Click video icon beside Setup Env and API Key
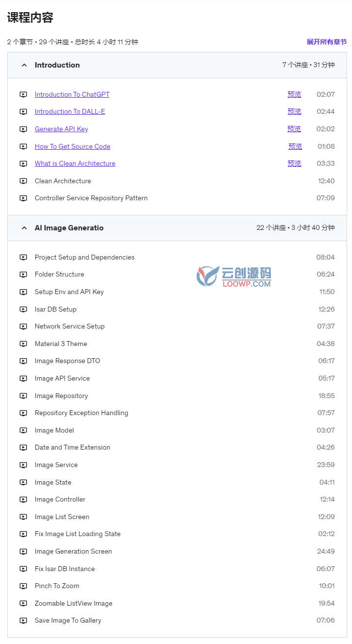 point(23,292)
